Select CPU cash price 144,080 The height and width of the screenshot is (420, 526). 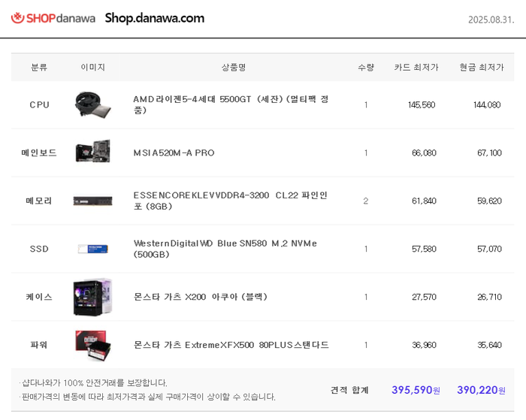[x=487, y=105]
